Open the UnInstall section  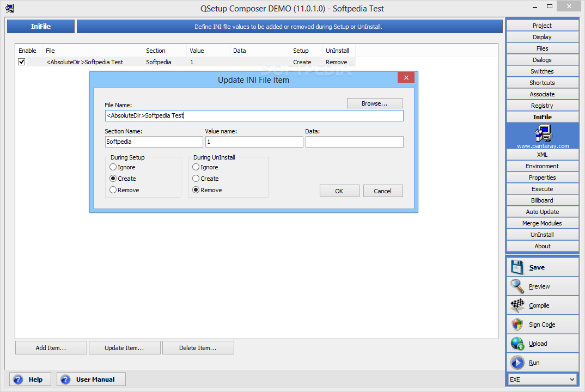pos(542,235)
